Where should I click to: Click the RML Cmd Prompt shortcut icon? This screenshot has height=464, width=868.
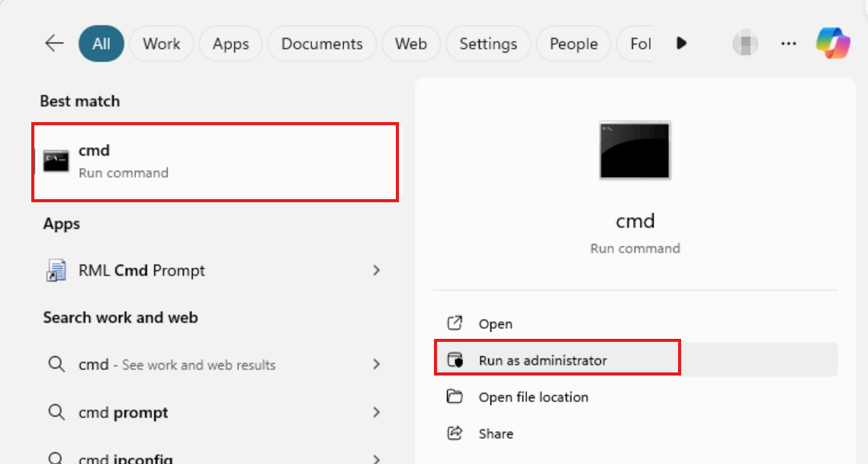[56, 270]
